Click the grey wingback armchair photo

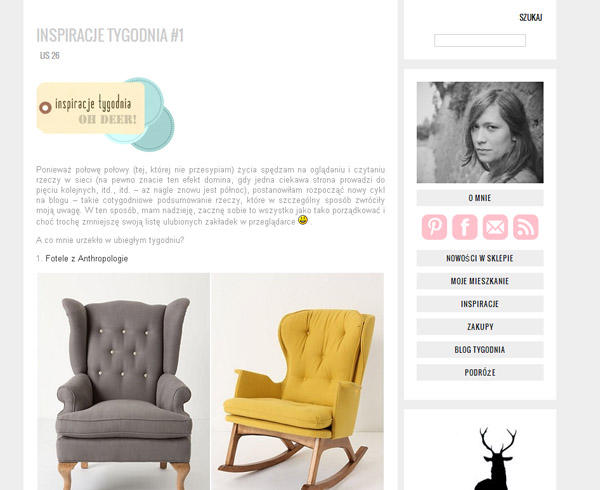[x=123, y=381]
